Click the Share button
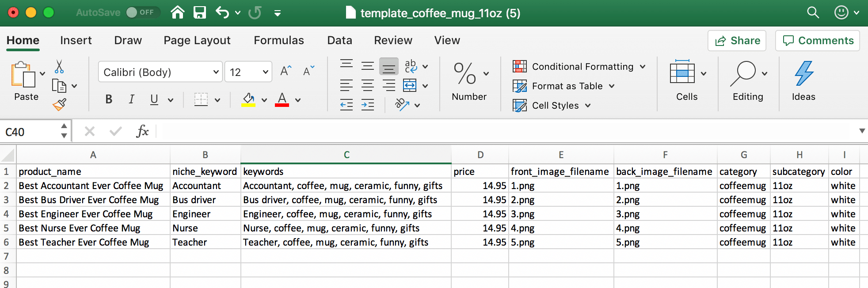Screen dimensions: 868x288 pos(737,41)
